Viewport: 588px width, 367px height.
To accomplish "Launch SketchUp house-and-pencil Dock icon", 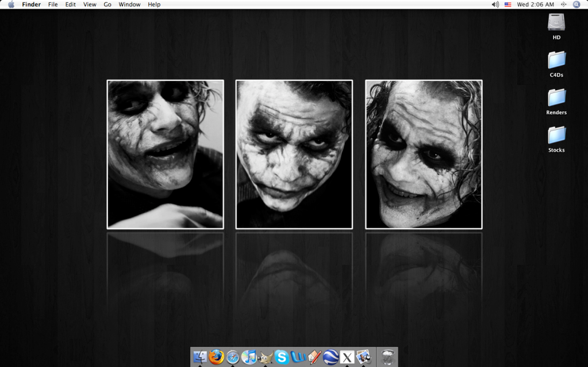I will pyautogui.click(x=314, y=357).
